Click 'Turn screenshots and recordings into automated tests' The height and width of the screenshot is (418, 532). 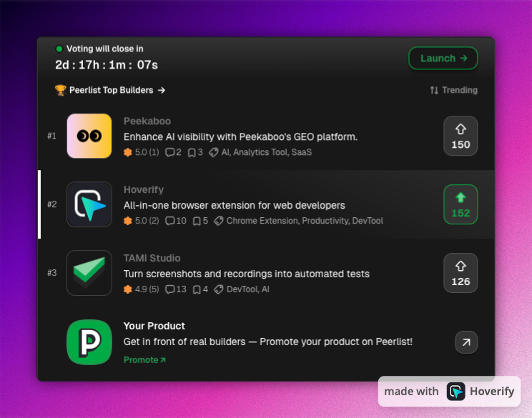[247, 274]
